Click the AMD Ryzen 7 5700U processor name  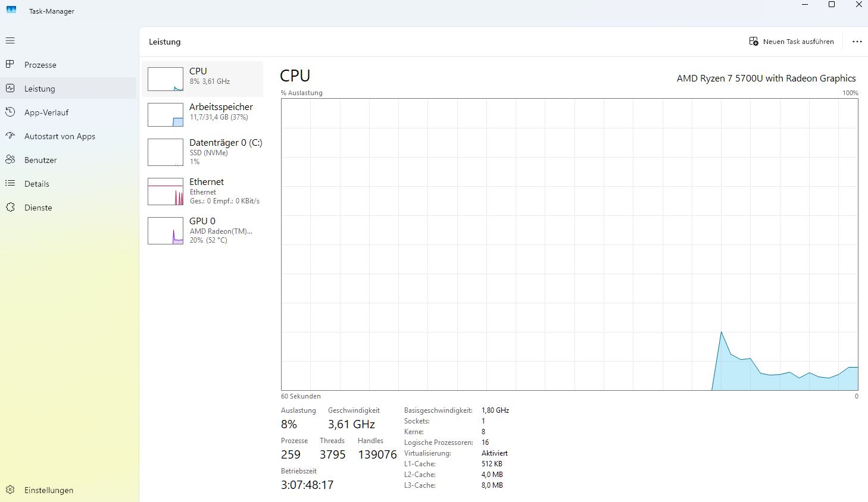(766, 79)
